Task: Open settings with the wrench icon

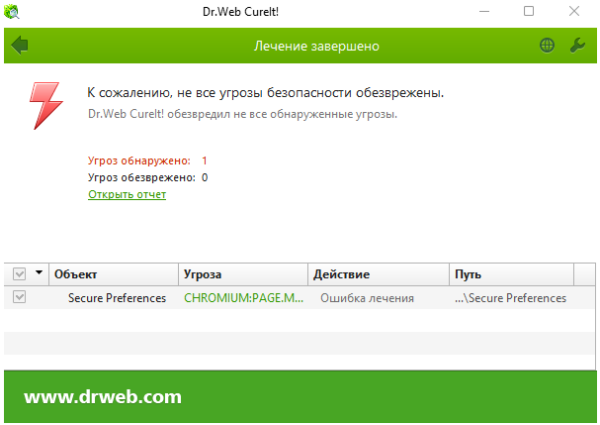Action: pyautogui.click(x=577, y=45)
